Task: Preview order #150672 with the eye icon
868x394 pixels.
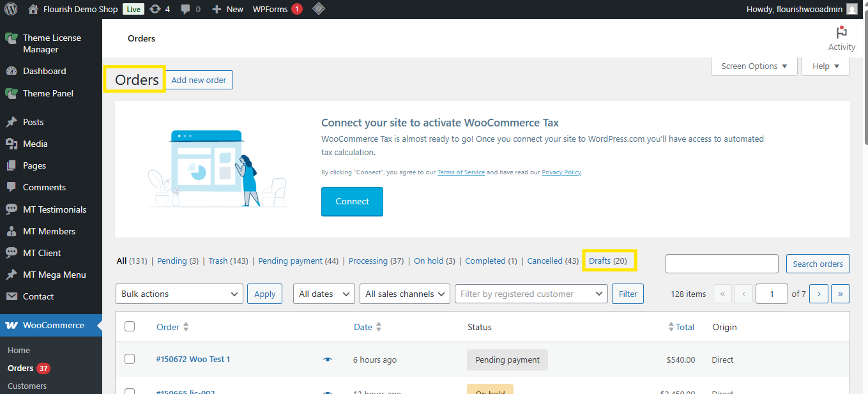Action: pyautogui.click(x=328, y=360)
